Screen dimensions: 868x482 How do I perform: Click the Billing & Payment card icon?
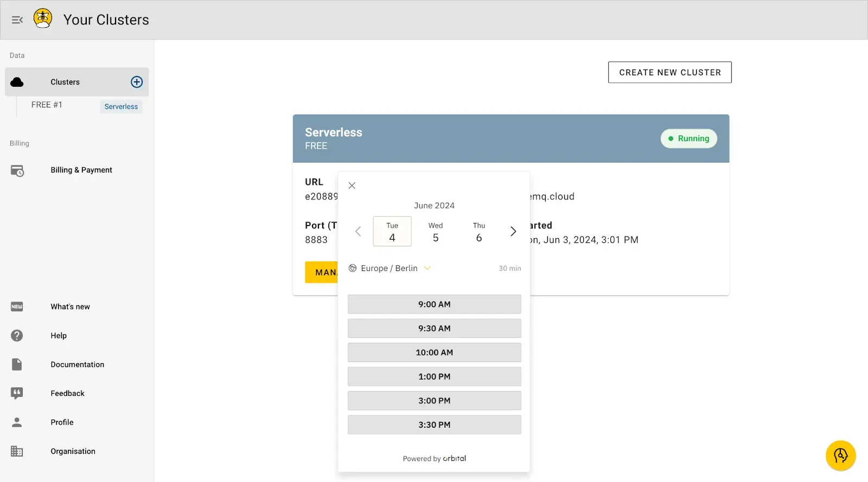click(17, 171)
